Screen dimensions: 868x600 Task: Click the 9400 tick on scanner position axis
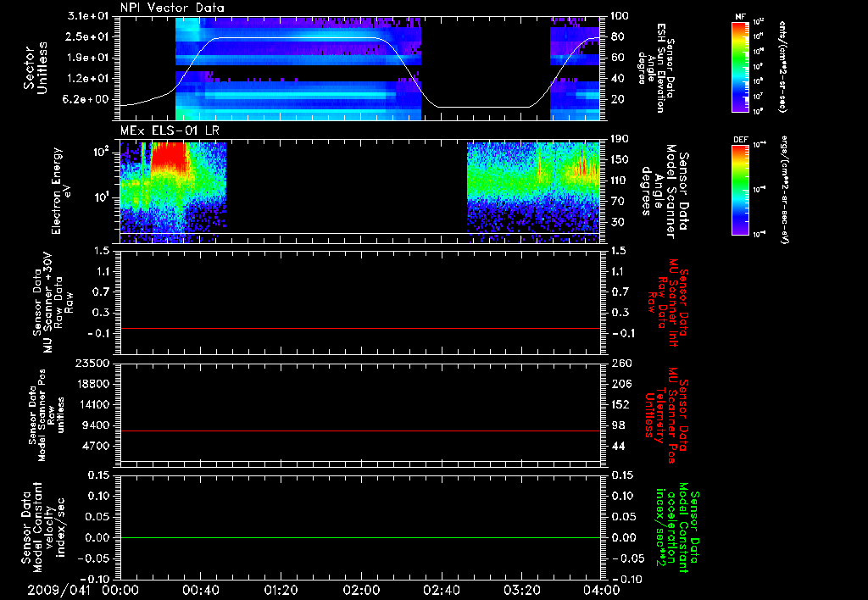(x=98, y=425)
